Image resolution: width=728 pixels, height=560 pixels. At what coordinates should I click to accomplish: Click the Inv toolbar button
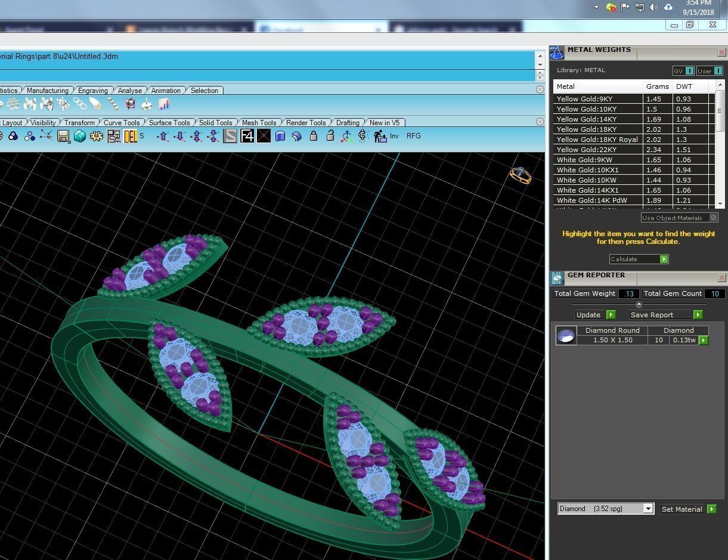[394, 137]
